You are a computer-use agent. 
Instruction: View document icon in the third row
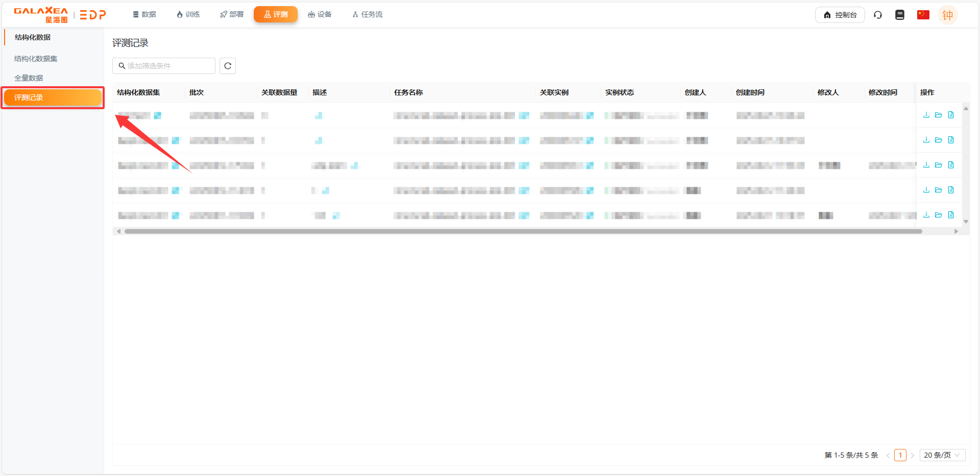tap(950, 165)
